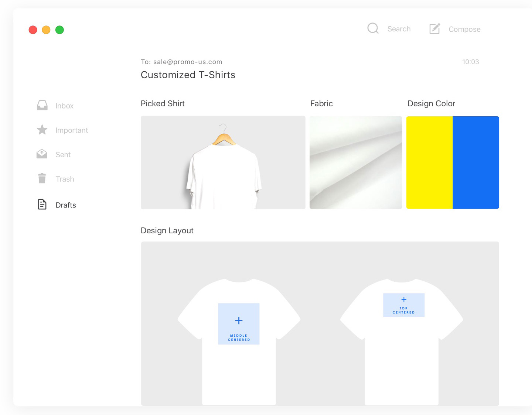The height and width of the screenshot is (415, 532).
Task: Pick the yellow design color swatch
Action: coord(429,162)
